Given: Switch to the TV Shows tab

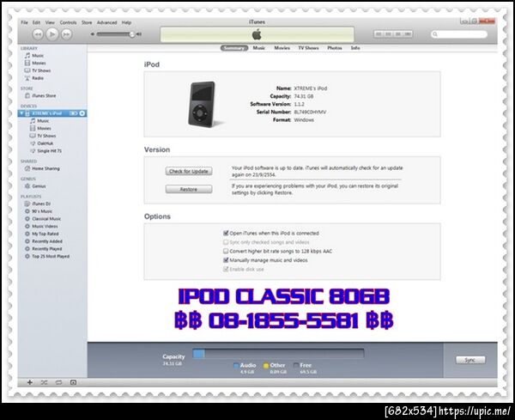Looking at the screenshot, I should tap(308, 48).
